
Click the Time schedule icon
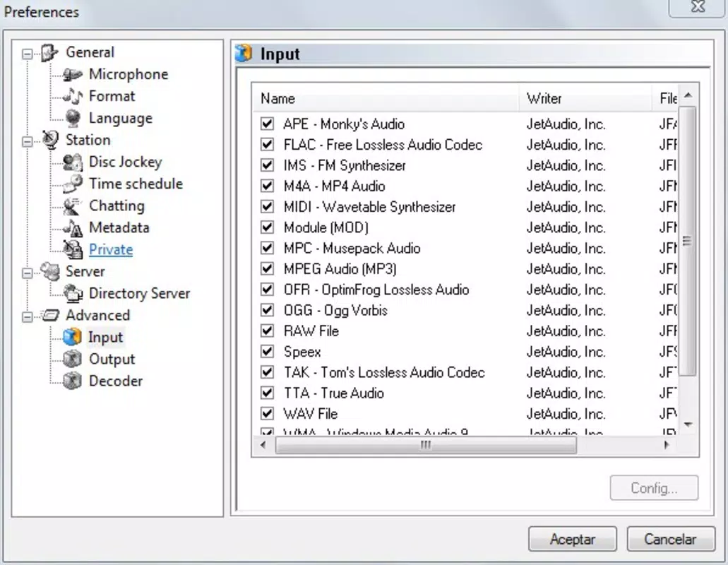73,184
